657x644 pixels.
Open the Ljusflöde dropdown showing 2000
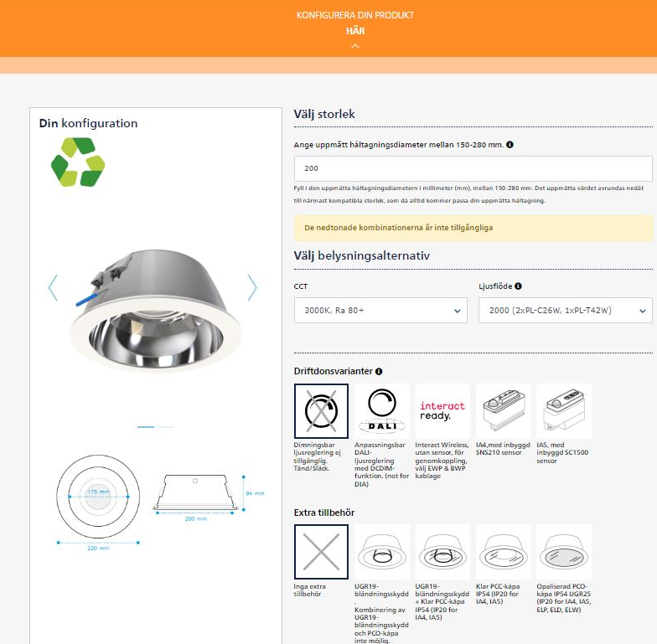(565, 310)
